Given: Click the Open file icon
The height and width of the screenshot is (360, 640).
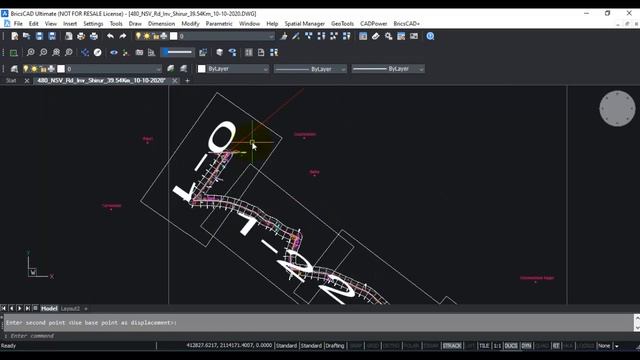Looking at the screenshot, I should (27, 36).
